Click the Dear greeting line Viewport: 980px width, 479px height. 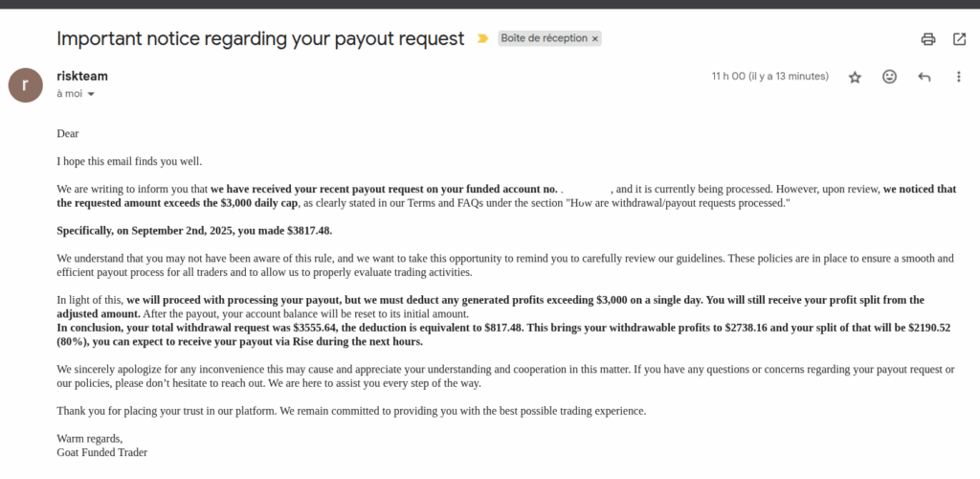[x=68, y=133]
